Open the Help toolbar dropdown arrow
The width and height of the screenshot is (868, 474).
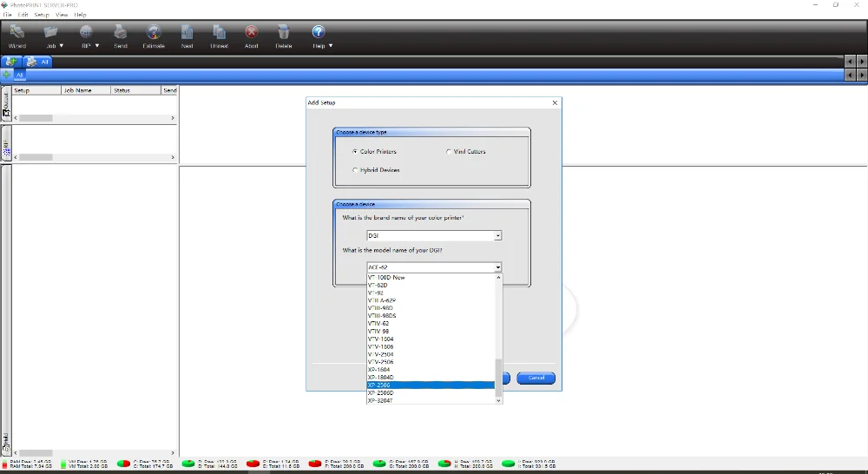coord(331,46)
